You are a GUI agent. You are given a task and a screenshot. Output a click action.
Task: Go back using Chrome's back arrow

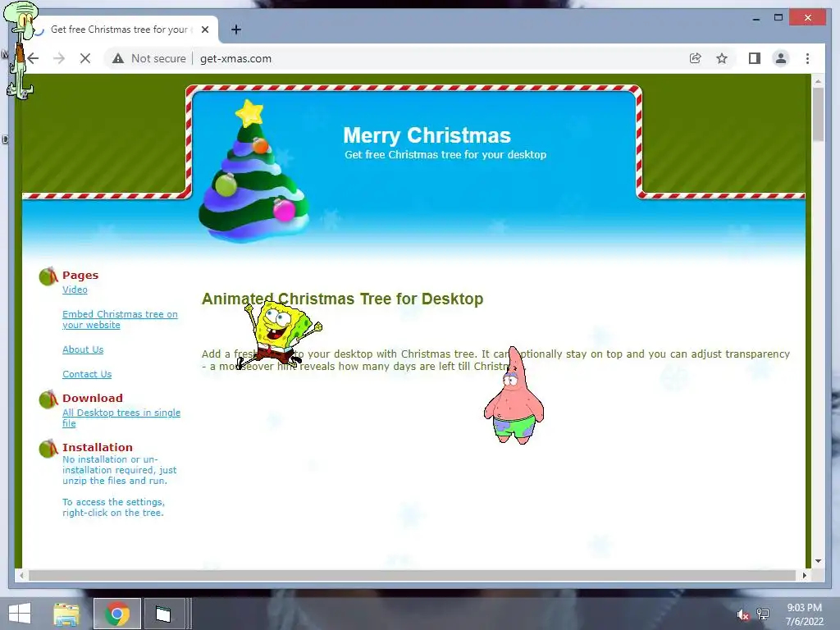33,58
